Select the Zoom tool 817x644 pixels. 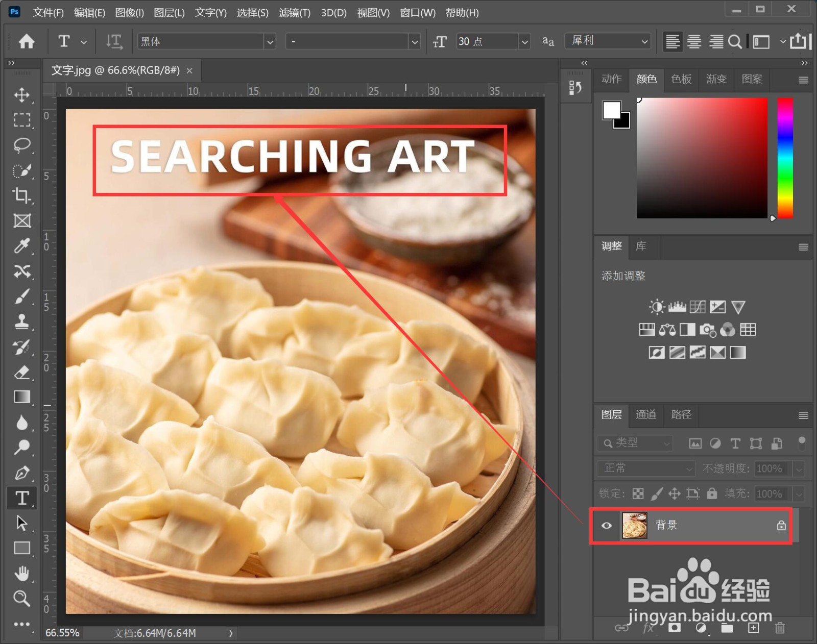coord(21,599)
